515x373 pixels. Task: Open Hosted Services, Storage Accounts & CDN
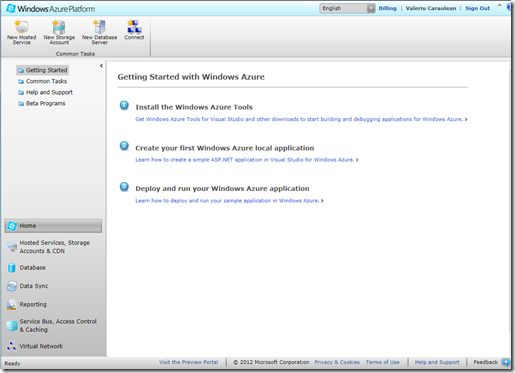point(53,247)
